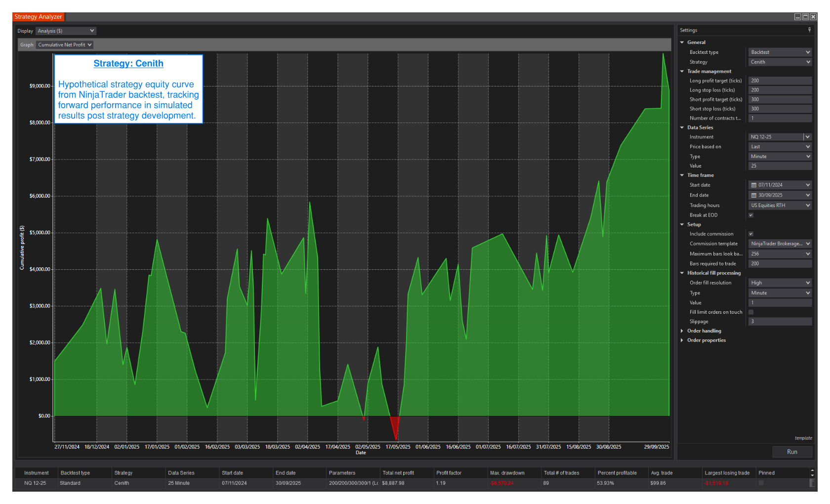The image size is (830, 504).
Task: Open the Cumulative Net Profit graph dropdown
Action: click(x=64, y=45)
